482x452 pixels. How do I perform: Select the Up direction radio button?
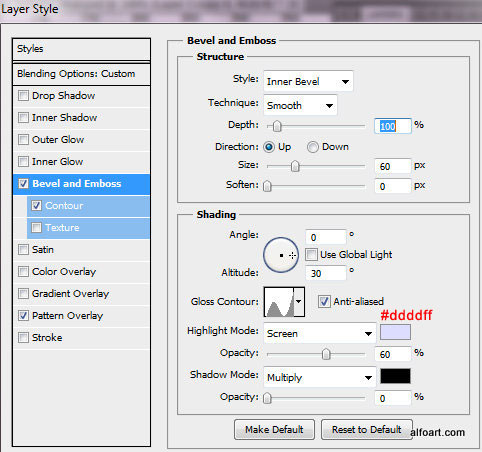[269, 147]
